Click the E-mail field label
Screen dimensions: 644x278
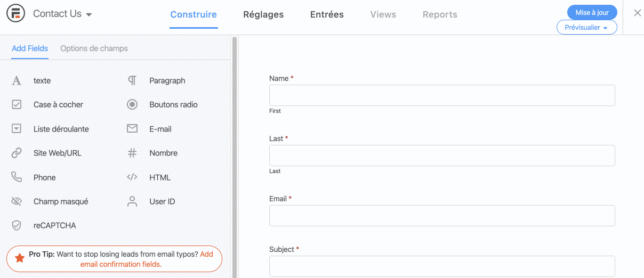[160, 129]
